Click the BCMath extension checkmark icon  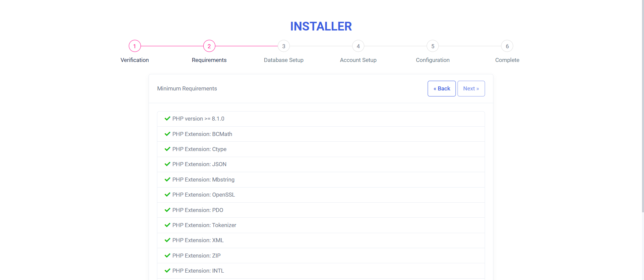click(x=167, y=134)
